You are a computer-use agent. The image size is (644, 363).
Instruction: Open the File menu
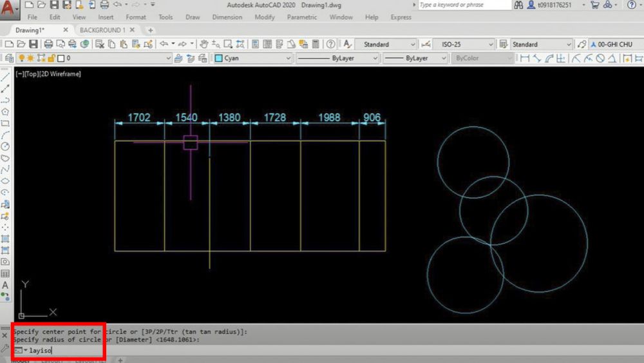[x=32, y=17]
